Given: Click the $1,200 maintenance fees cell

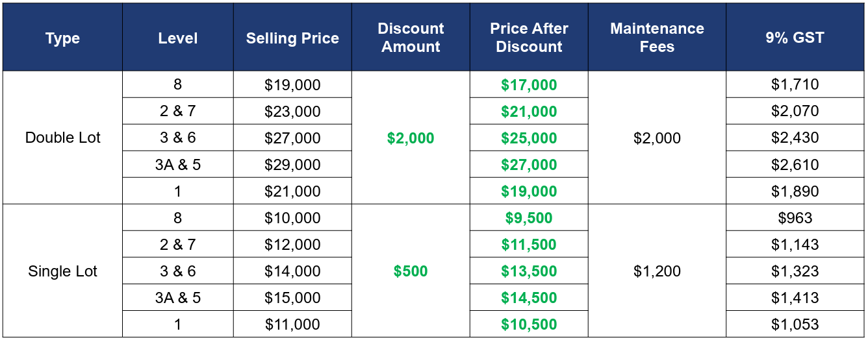Looking at the screenshot, I should (x=657, y=271).
